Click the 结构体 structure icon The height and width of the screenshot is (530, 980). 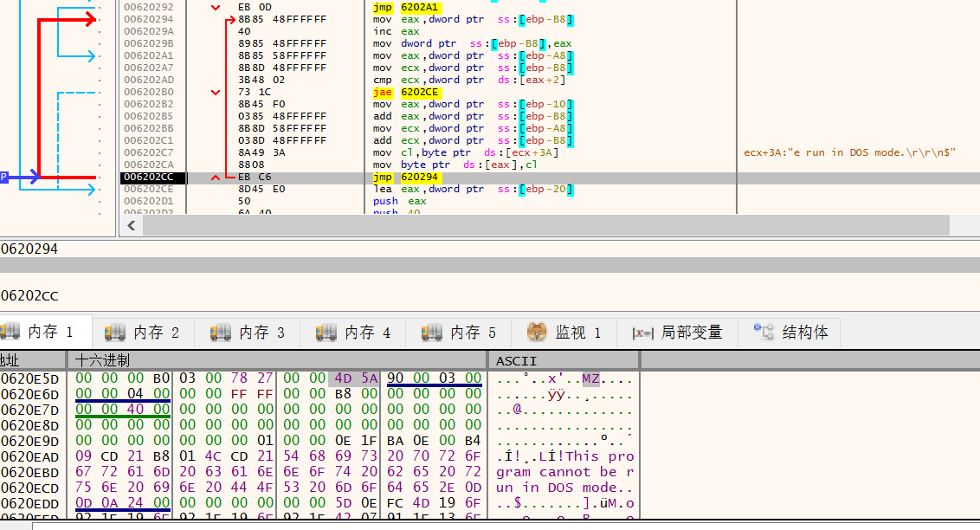[x=764, y=331]
